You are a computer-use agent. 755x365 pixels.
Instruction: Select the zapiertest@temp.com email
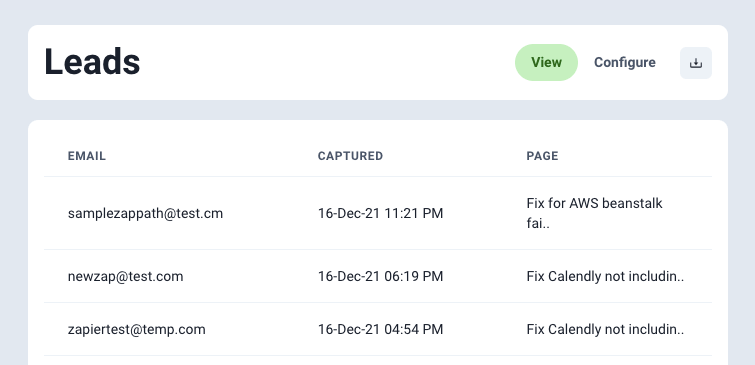point(137,329)
